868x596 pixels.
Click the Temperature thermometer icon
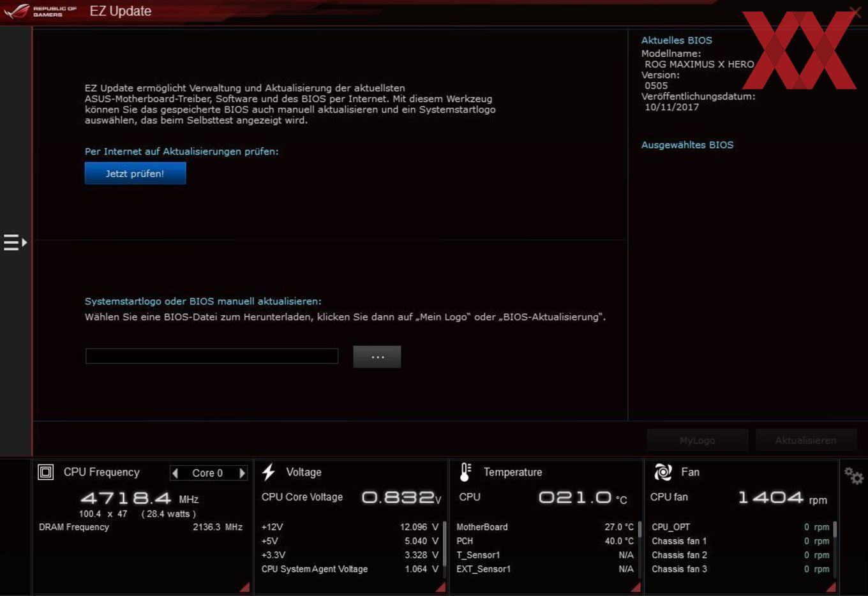pyautogui.click(x=465, y=472)
